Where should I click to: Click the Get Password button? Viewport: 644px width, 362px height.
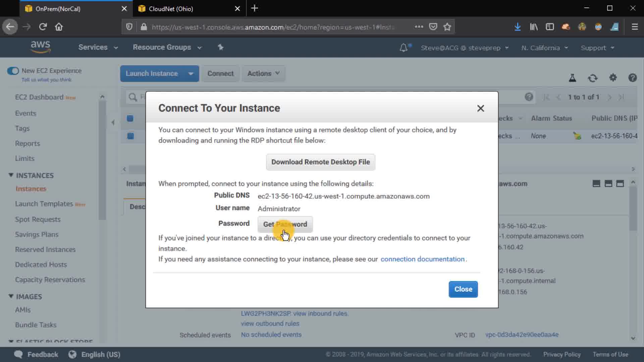(285, 224)
